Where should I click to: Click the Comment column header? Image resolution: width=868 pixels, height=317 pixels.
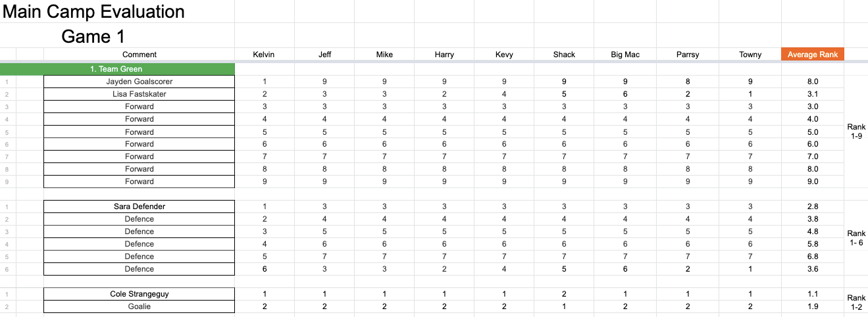coord(139,55)
